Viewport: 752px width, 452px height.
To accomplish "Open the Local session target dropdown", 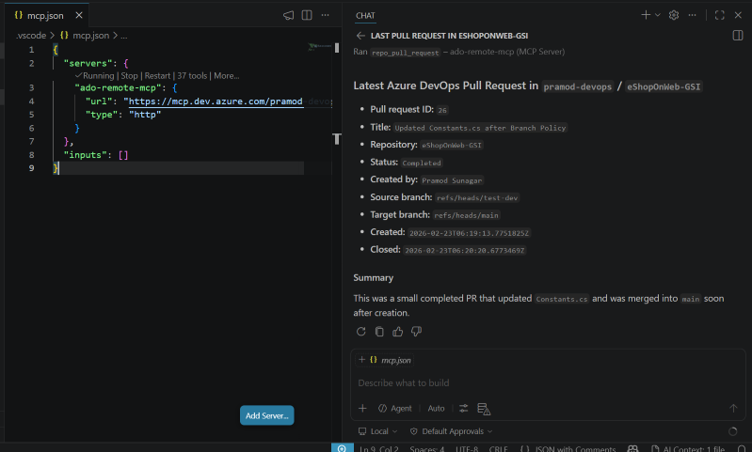I will pyautogui.click(x=378, y=431).
